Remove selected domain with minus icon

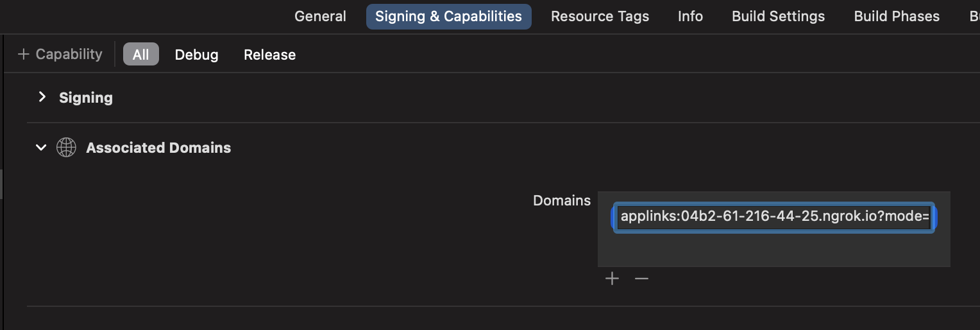pyautogui.click(x=641, y=279)
